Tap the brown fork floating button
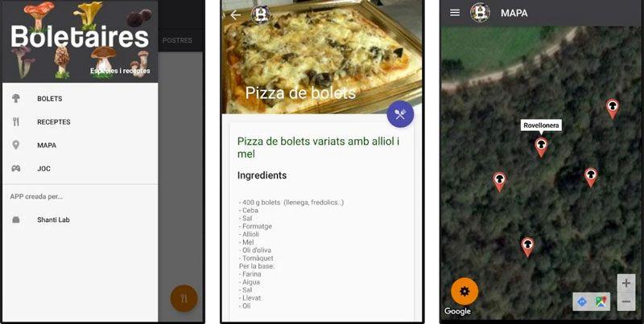 (x=184, y=298)
